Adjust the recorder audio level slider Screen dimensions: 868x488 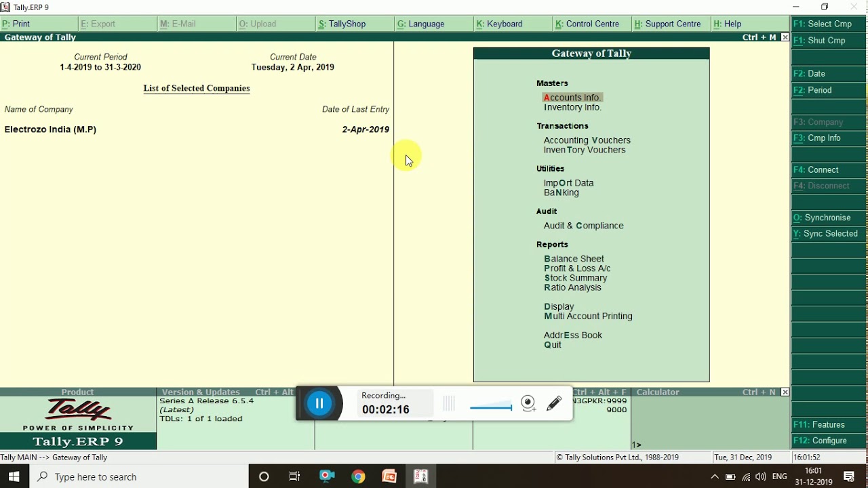click(x=490, y=407)
